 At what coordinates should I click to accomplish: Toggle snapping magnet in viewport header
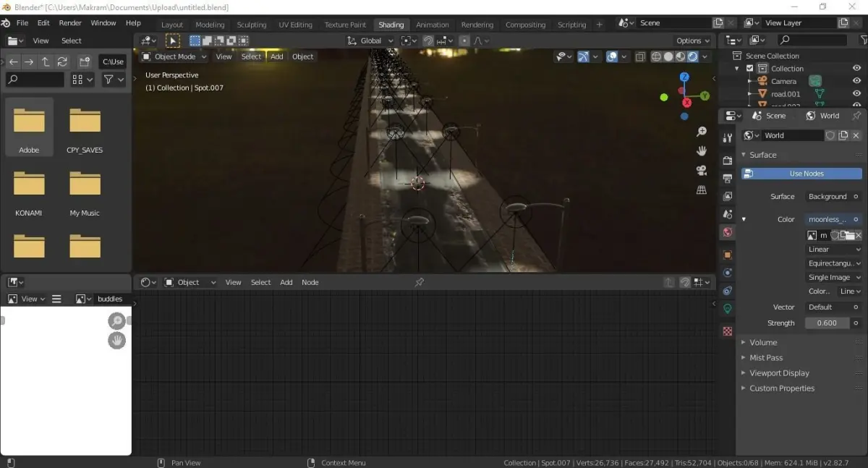[428, 41]
